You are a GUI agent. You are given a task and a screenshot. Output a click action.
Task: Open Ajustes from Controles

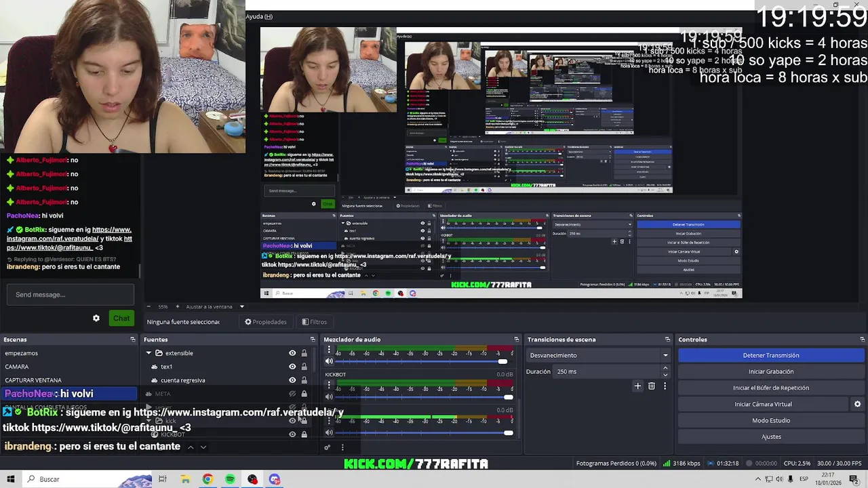click(x=771, y=436)
